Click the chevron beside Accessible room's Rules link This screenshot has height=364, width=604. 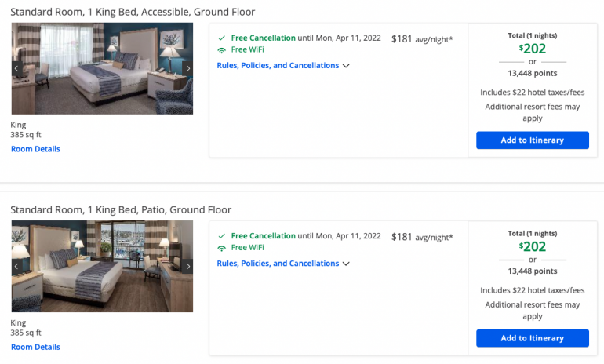[x=346, y=66]
